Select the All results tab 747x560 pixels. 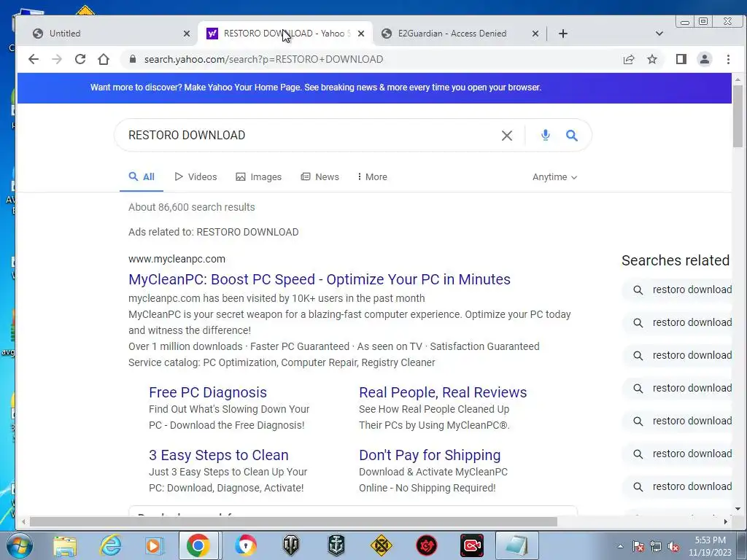click(142, 176)
